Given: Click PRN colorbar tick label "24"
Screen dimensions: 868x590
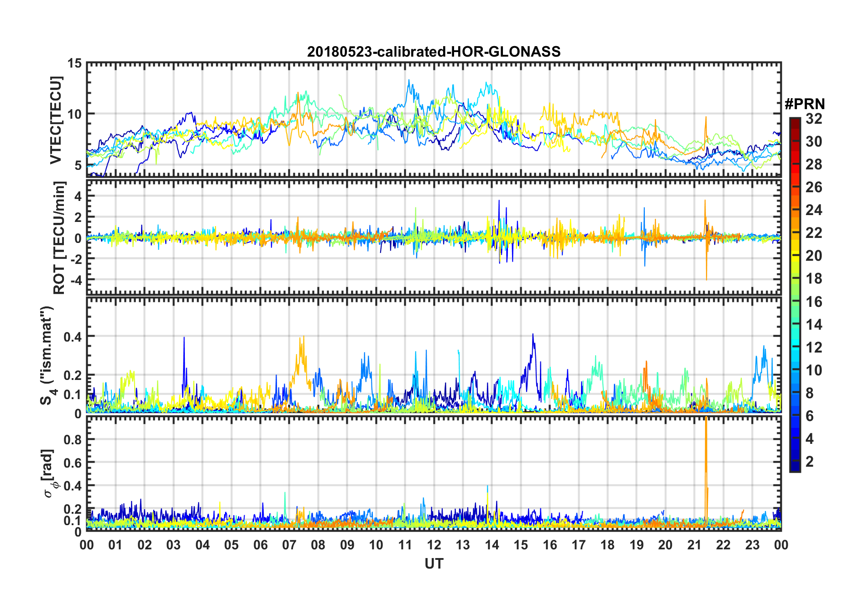Looking at the screenshot, I should 814,210.
